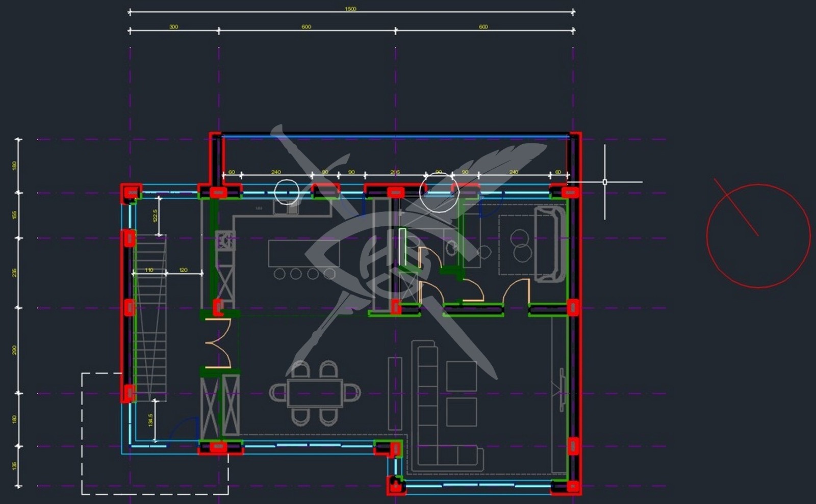The height and width of the screenshot is (504, 816).
Task: Click the wall-mounted TV symbol on the right wall
Action: point(562,388)
